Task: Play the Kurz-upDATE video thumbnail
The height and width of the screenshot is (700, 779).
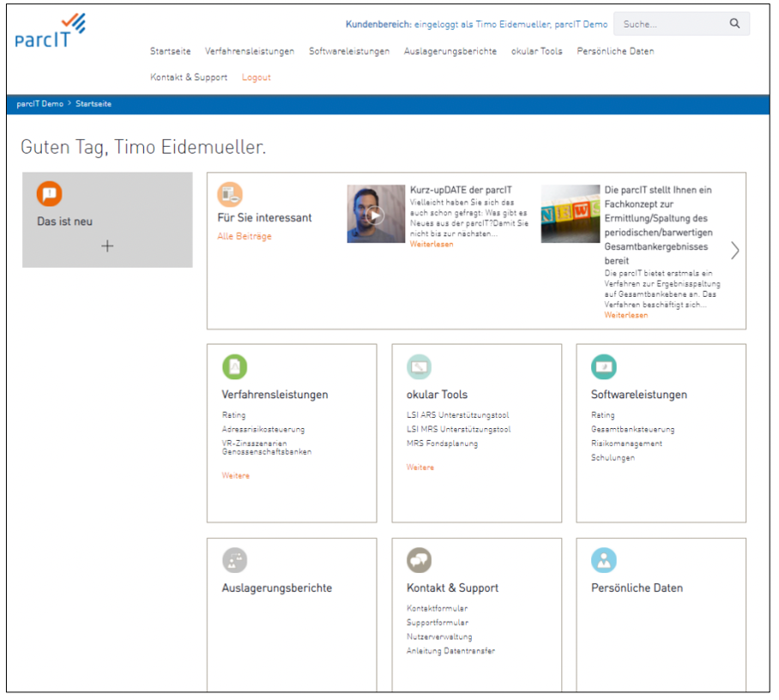Action: point(376,214)
